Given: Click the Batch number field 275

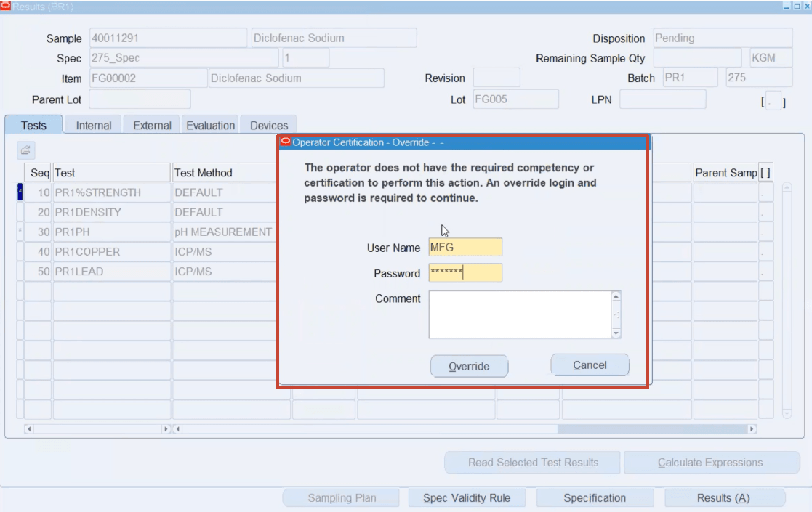Looking at the screenshot, I should 759,78.
